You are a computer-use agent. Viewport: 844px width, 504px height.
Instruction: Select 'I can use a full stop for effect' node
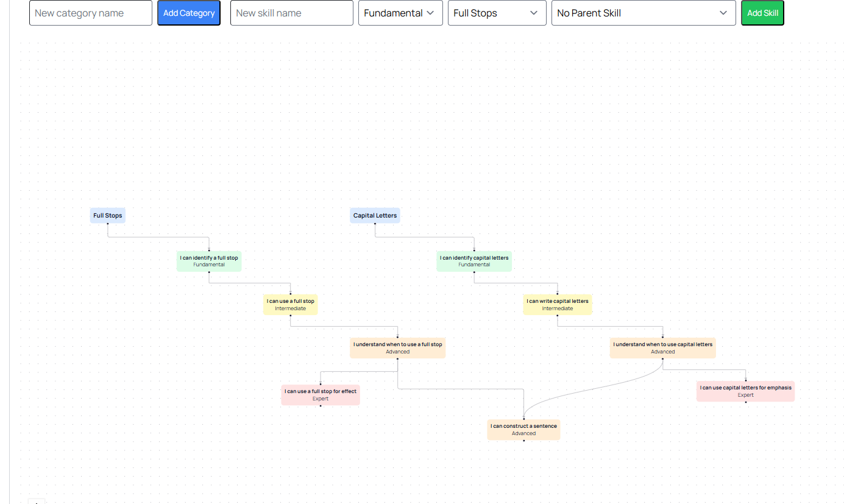tap(321, 395)
